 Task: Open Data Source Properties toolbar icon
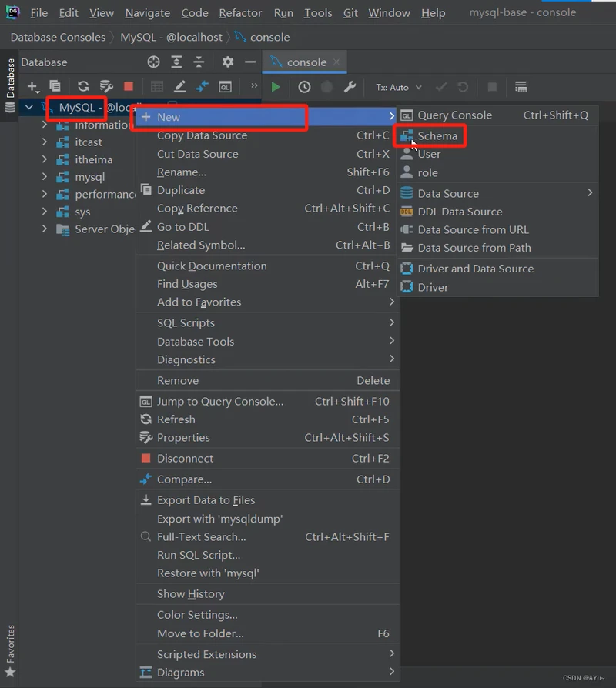(106, 86)
